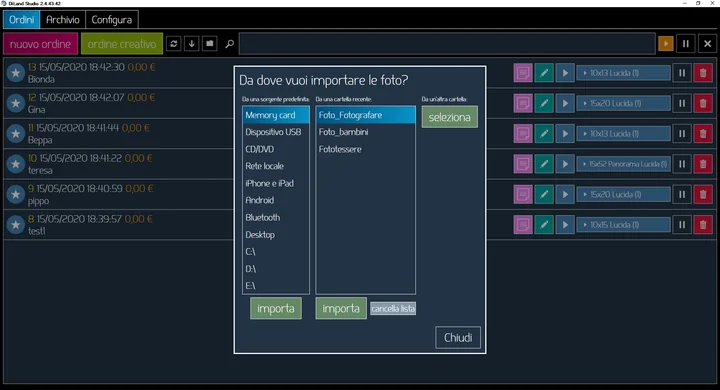
Task: Click the orange play button in top toolbar
Action: coord(666,44)
